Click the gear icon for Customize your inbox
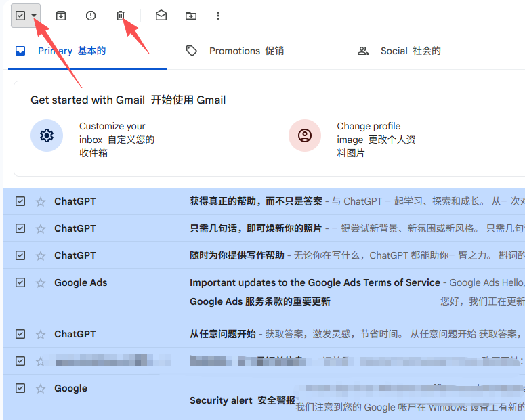The width and height of the screenshot is (525, 420). 47,135
